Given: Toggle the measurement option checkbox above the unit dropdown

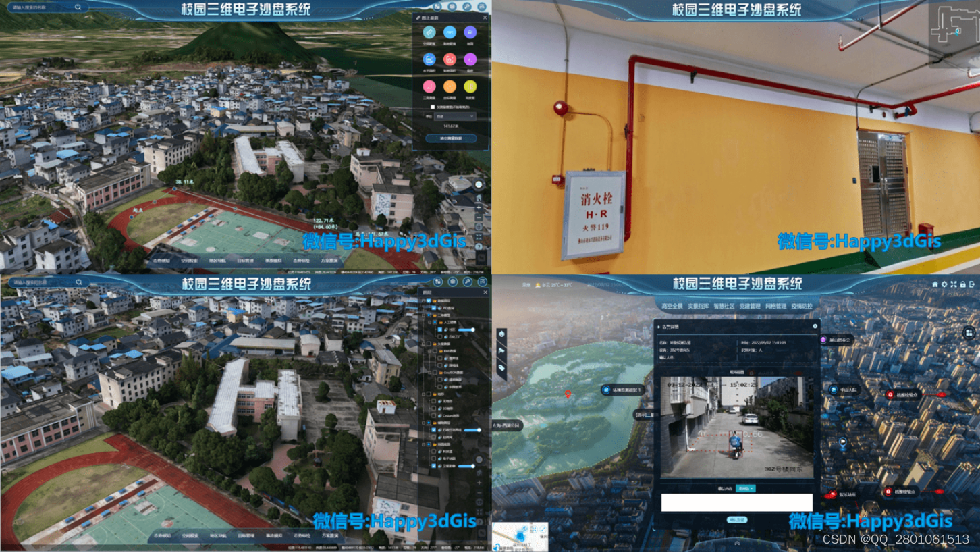Looking at the screenshot, I should coord(433,107).
